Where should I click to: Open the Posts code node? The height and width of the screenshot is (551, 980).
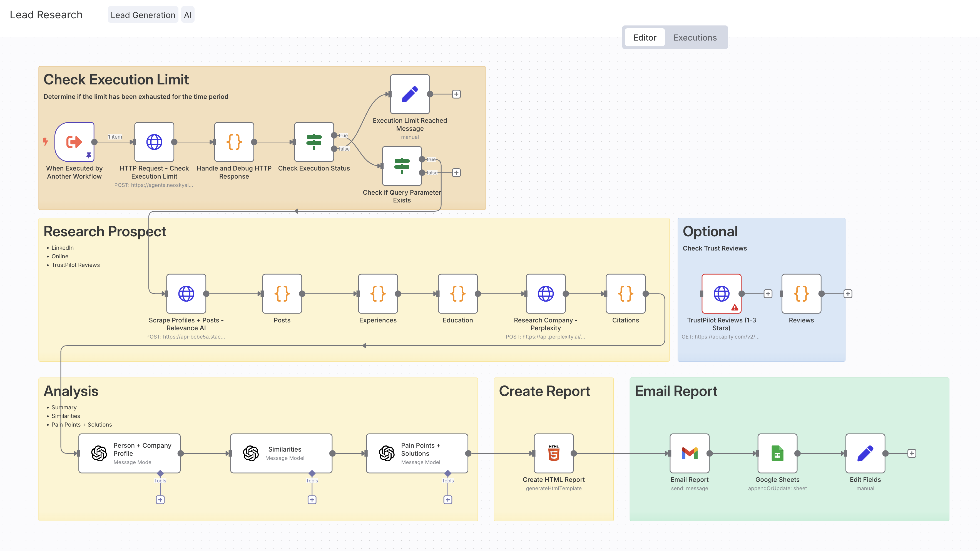pos(282,293)
